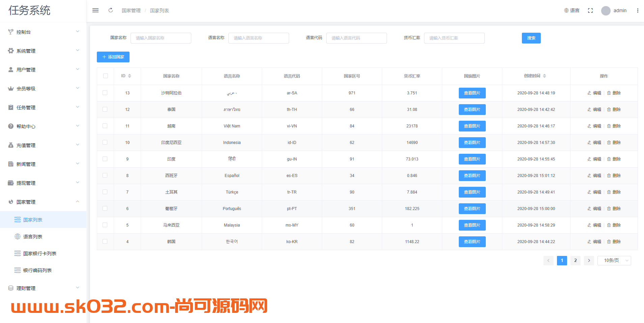This screenshot has height=323, width=644.
Task: Go to page 2 in pagination
Action: pyautogui.click(x=576, y=260)
